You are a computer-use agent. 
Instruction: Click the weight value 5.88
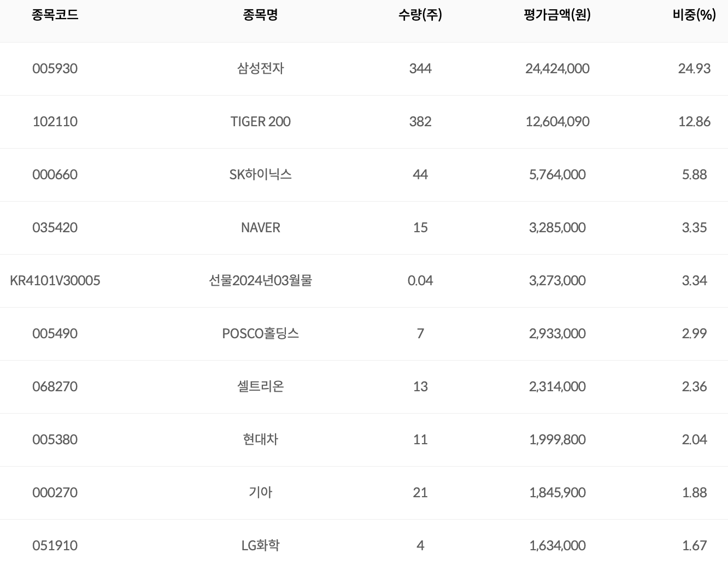694,174
